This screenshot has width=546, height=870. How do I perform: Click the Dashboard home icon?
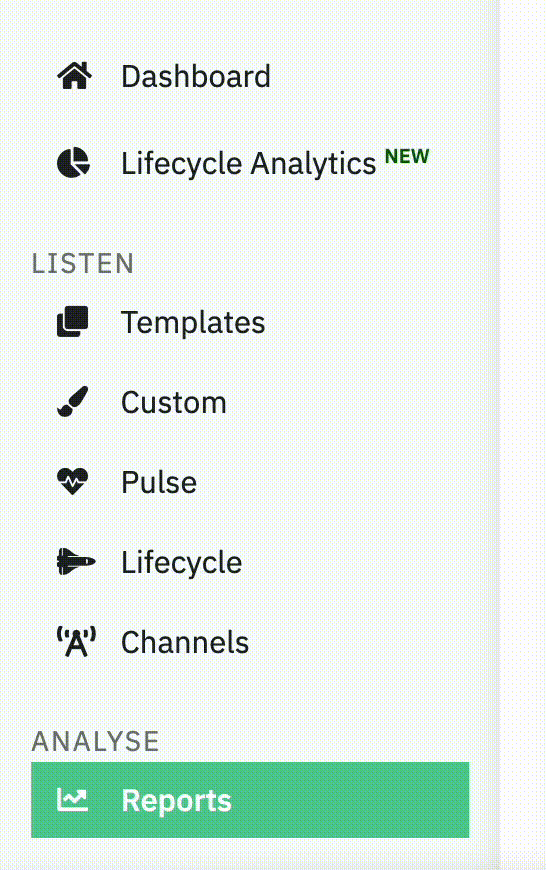(74, 76)
